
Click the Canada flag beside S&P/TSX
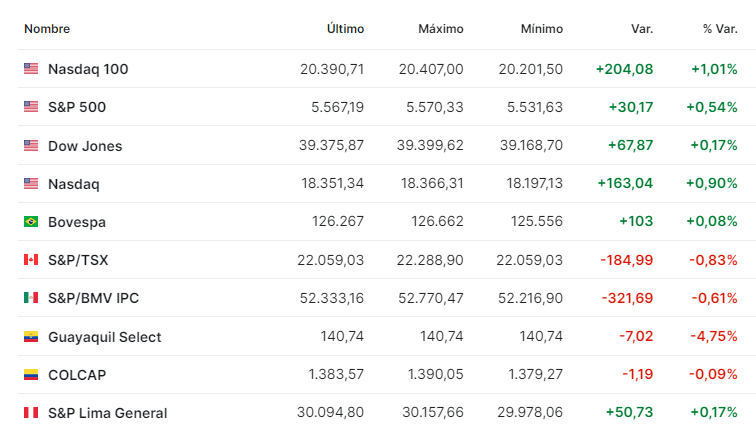31,260
